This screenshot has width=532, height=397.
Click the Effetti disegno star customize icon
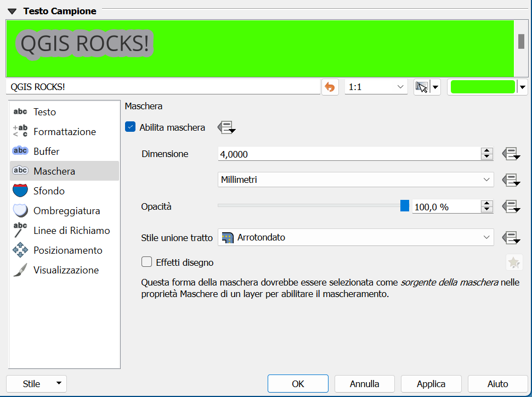click(514, 262)
